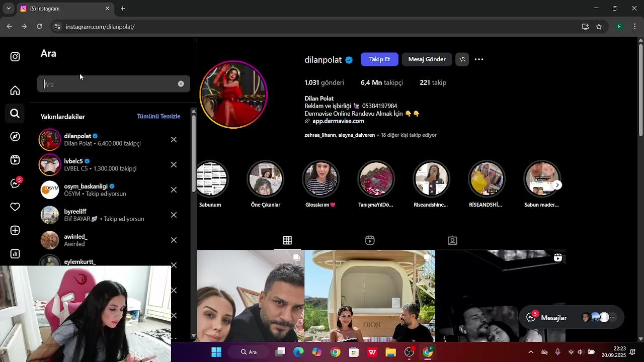This screenshot has height=362, width=644.
Task: Switch to the tagged photos tab
Action: tap(452, 240)
